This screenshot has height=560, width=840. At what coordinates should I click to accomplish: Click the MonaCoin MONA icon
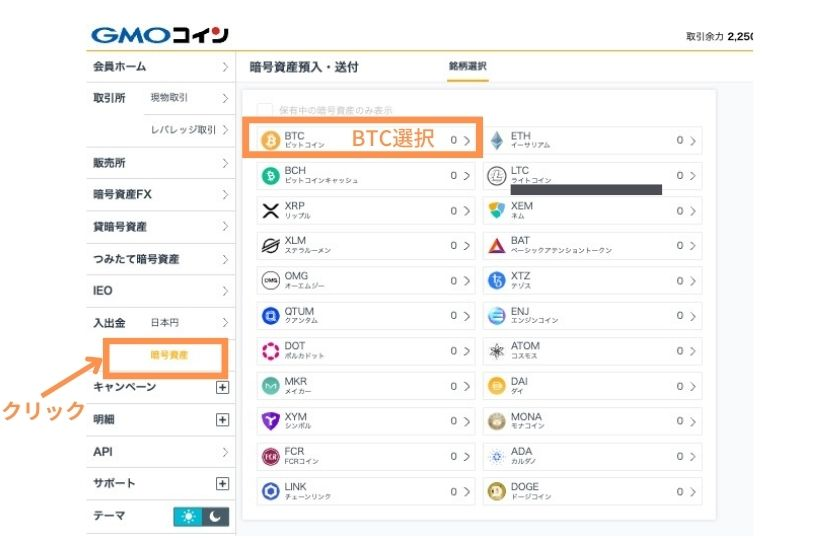[497, 421]
